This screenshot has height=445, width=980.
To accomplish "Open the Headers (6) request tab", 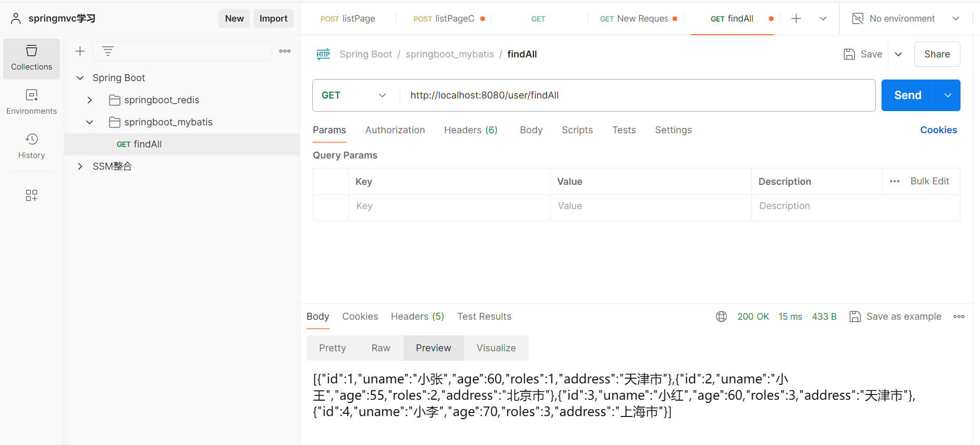I will point(471,130).
